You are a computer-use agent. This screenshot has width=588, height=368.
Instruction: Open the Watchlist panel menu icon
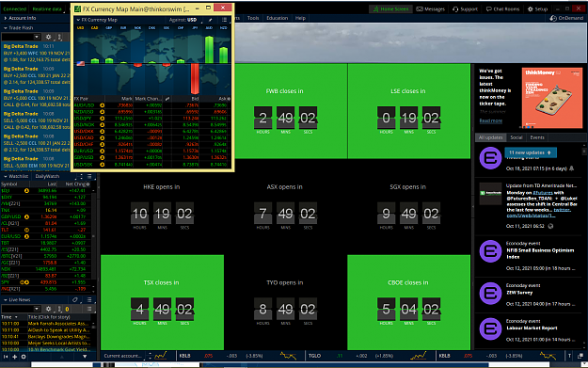click(89, 176)
